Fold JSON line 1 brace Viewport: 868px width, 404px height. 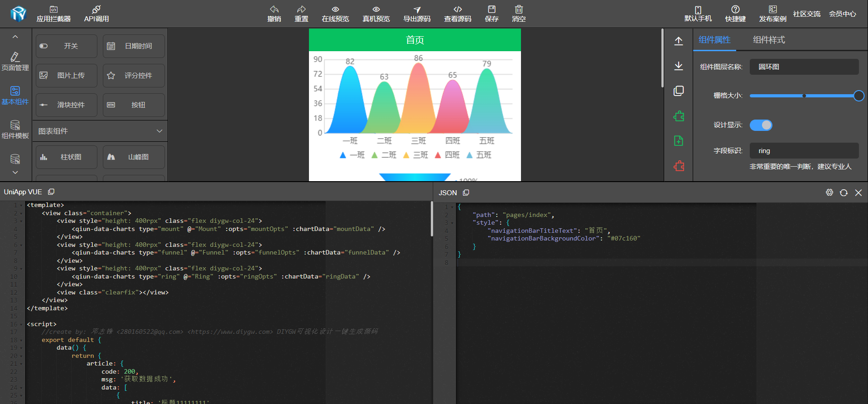452,207
